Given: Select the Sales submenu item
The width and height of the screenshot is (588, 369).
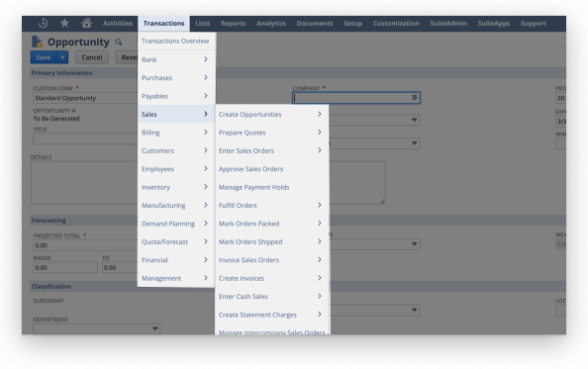Looking at the screenshot, I should (x=176, y=114).
